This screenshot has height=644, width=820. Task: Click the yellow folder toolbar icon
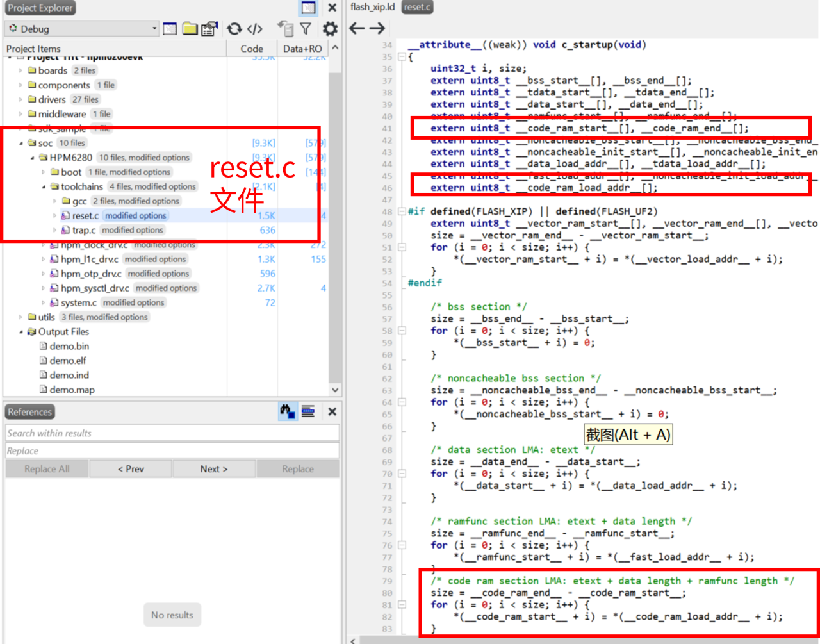pyautogui.click(x=190, y=29)
